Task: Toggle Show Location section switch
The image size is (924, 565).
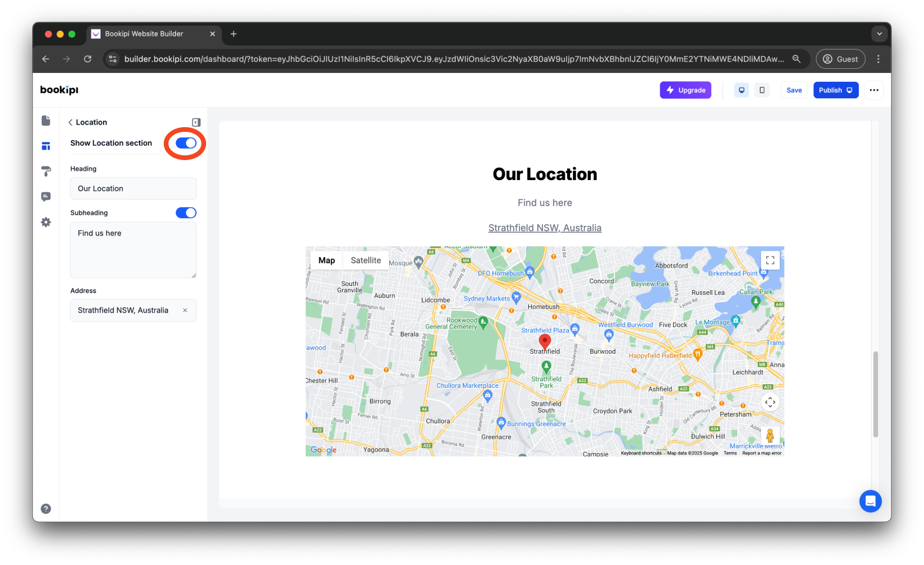Action: point(186,143)
